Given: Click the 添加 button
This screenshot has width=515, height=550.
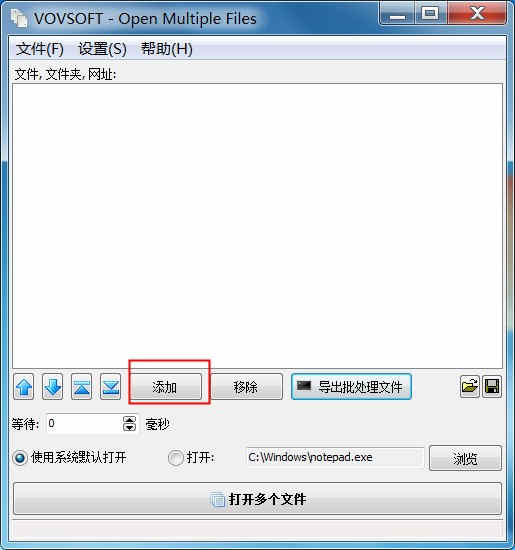Looking at the screenshot, I should pyautogui.click(x=166, y=387).
